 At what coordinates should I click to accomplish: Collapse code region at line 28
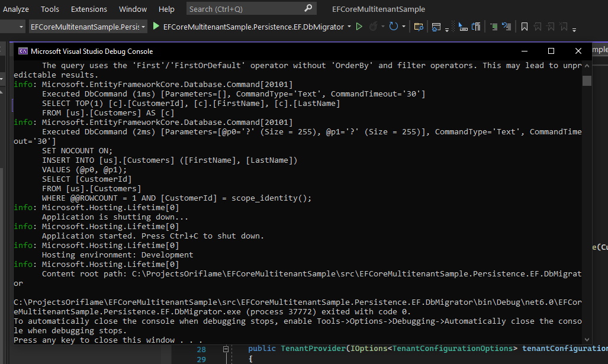click(226, 349)
